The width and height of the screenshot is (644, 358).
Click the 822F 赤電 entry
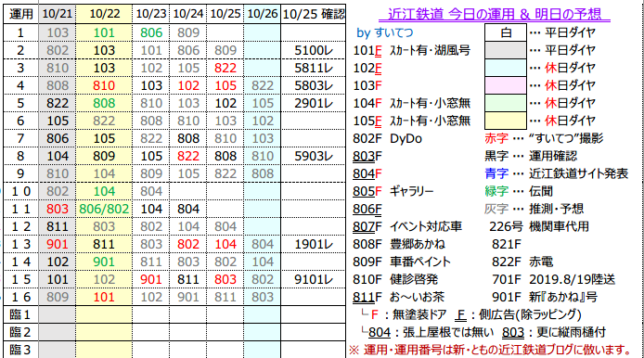(522, 262)
